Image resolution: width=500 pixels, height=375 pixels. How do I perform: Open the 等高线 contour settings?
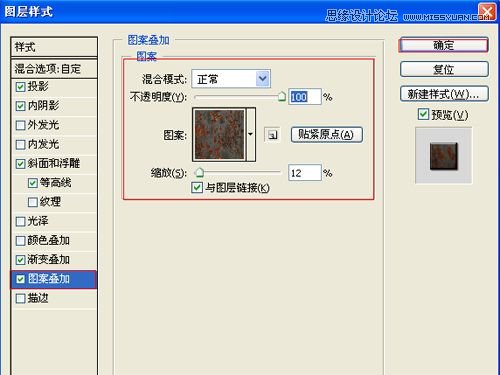(55, 183)
